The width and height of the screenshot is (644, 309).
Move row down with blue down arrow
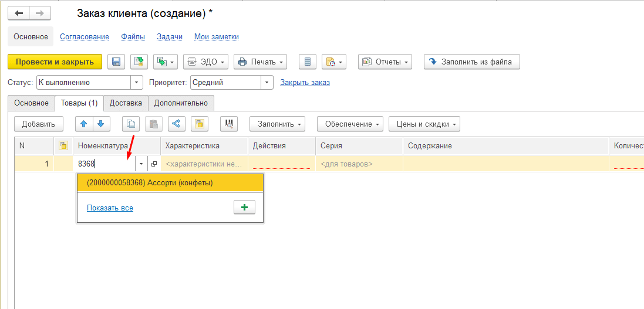tap(101, 124)
